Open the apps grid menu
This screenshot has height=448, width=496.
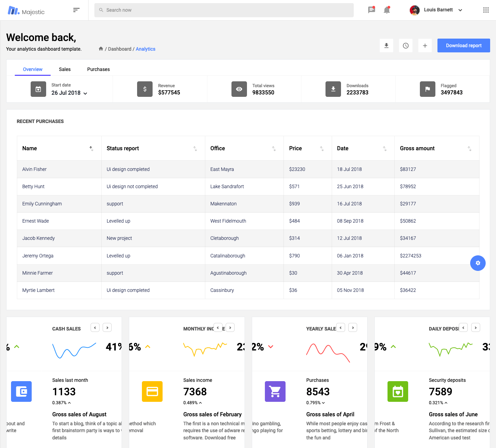coord(486,10)
